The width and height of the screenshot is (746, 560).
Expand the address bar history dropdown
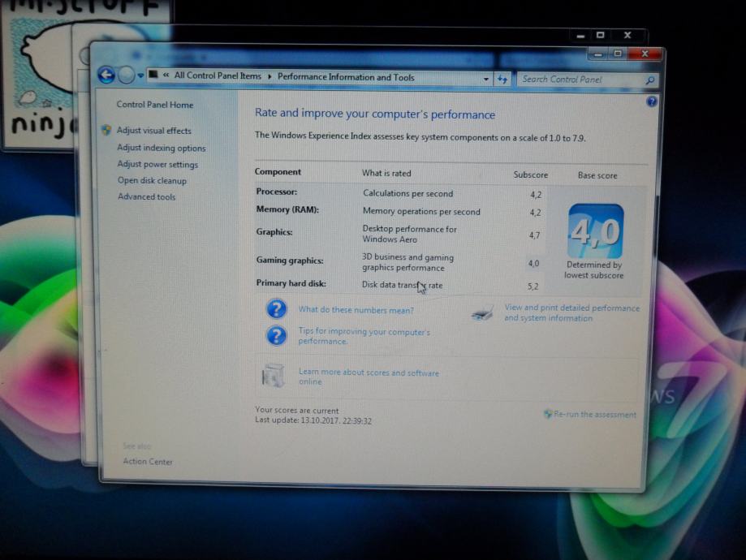click(x=485, y=79)
